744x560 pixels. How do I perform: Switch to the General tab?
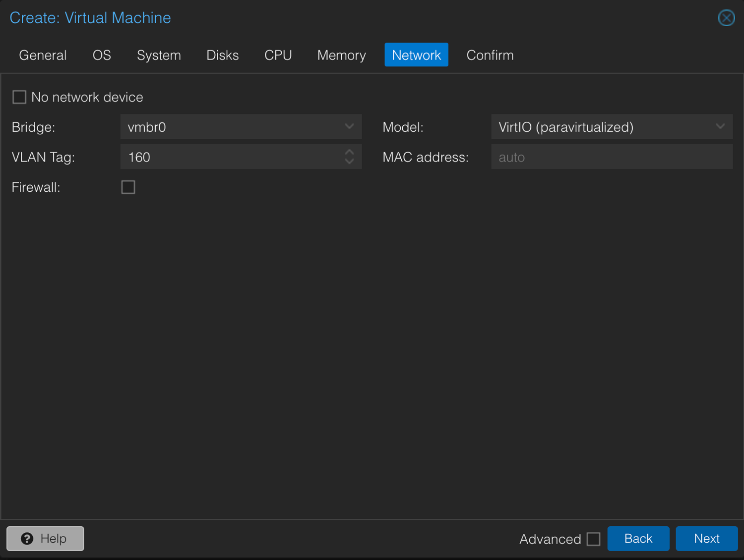coord(43,55)
